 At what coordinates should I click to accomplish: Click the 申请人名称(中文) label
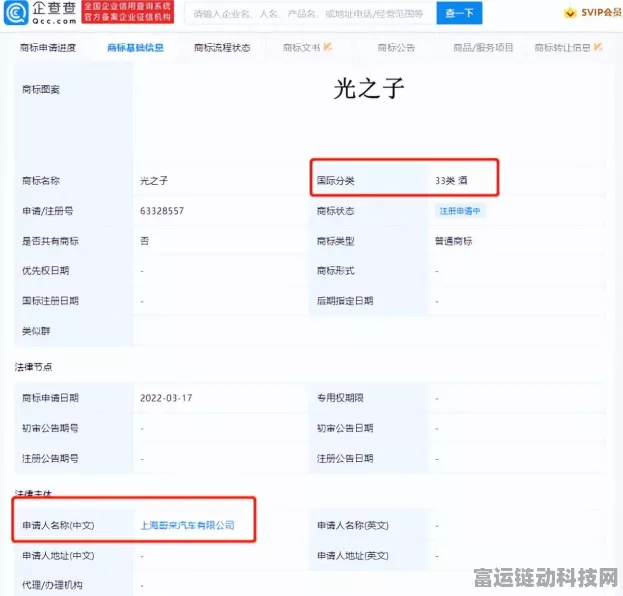click(x=58, y=525)
